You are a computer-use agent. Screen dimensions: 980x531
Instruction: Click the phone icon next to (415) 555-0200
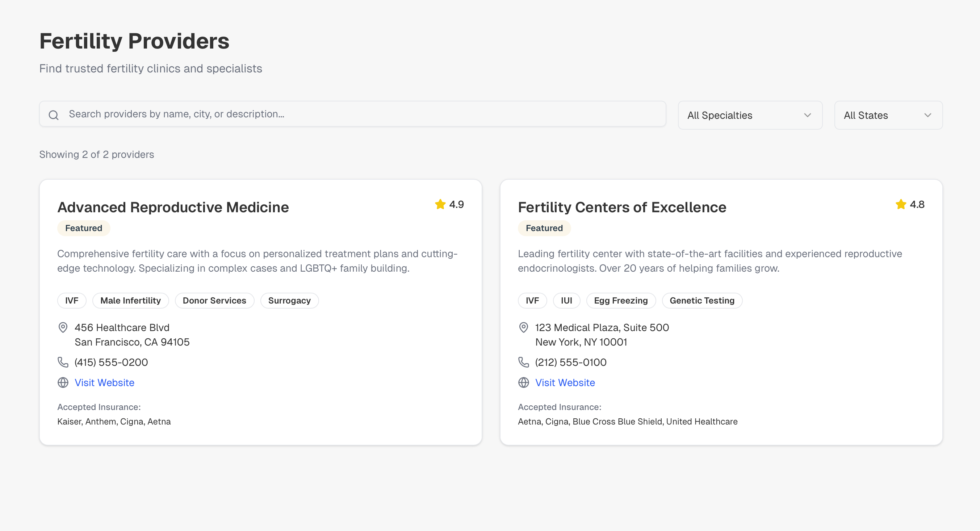pyautogui.click(x=63, y=362)
